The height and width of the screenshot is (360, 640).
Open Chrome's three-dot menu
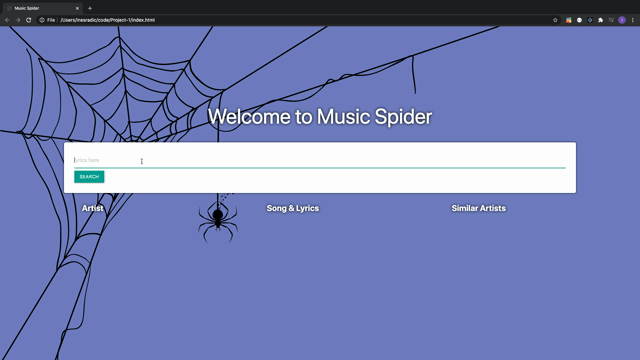[x=633, y=20]
